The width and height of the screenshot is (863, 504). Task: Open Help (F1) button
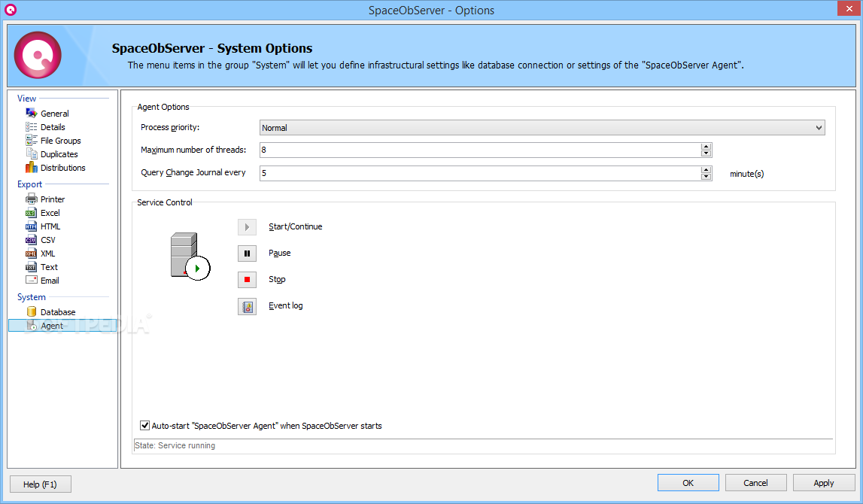tap(40, 484)
